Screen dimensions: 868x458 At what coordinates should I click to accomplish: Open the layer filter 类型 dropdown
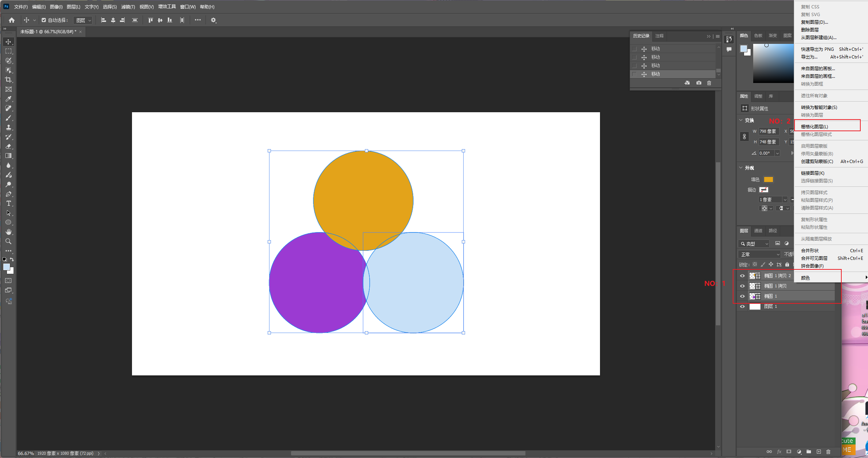click(x=754, y=243)
